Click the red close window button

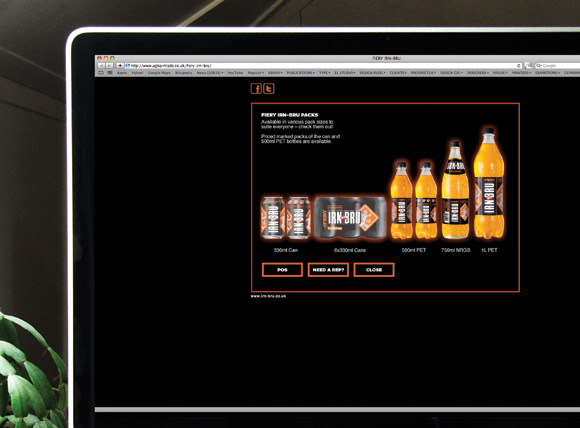coord(99,58)
